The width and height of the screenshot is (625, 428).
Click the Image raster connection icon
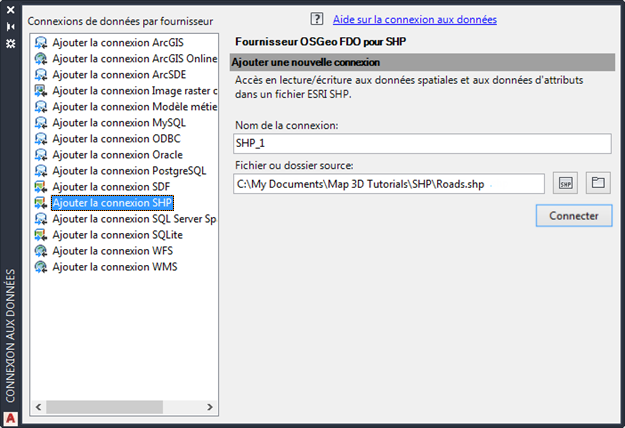point(41,90)
